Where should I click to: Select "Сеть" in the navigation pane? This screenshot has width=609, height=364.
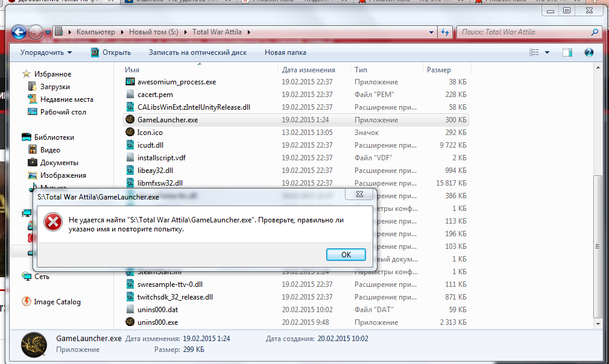click(42, 276)
